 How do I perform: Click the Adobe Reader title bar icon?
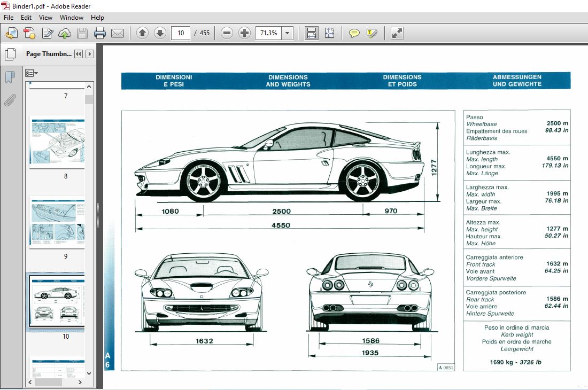(6, 6)
